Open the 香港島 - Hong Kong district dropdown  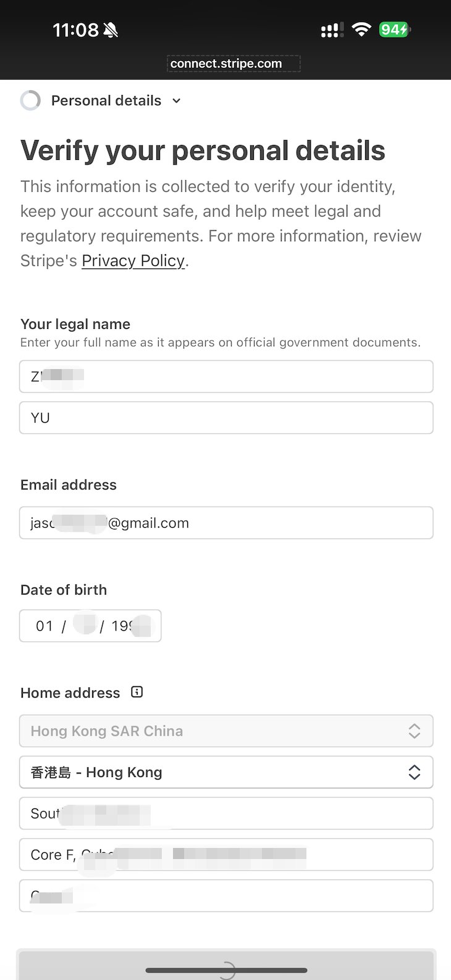click(x=226, y=772)
